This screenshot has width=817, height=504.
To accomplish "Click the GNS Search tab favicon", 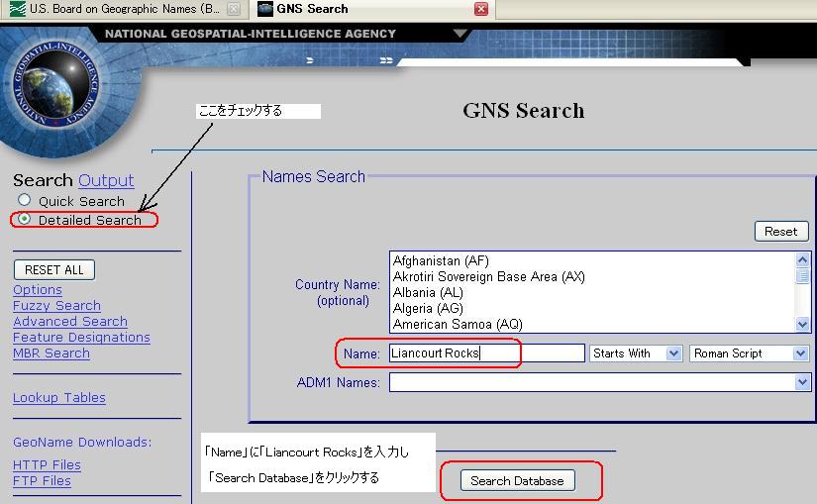I will tap(265, 9).
